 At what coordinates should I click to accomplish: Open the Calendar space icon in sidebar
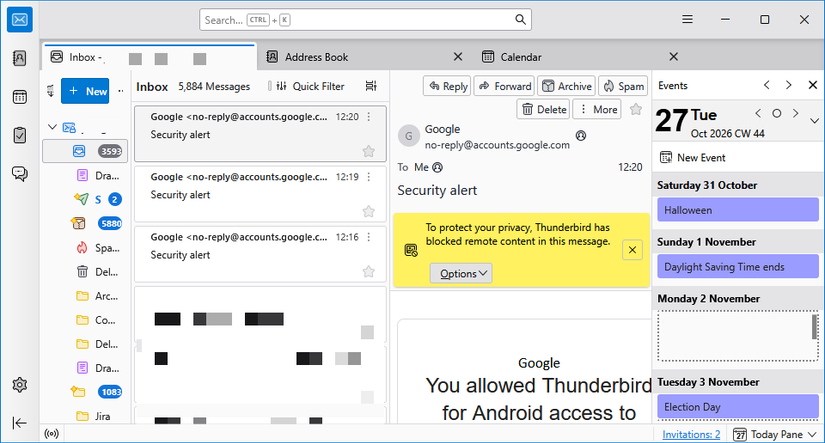(x=19, y=97)
